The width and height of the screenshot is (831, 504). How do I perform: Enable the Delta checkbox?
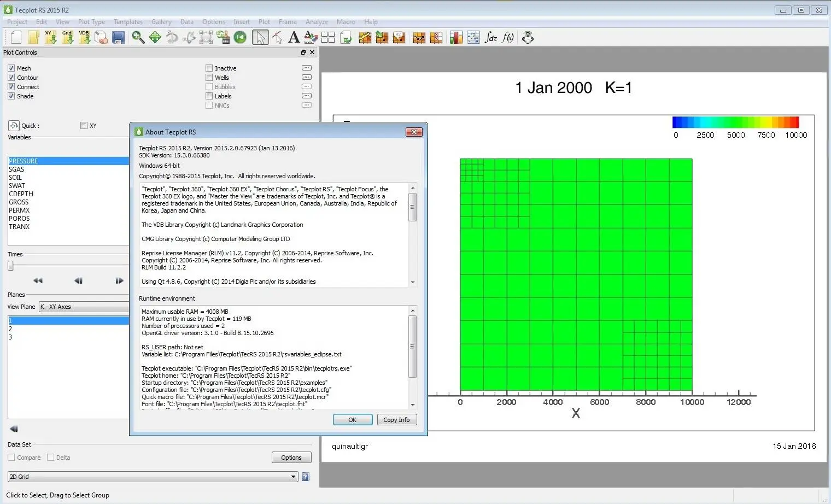pos(50,458)
